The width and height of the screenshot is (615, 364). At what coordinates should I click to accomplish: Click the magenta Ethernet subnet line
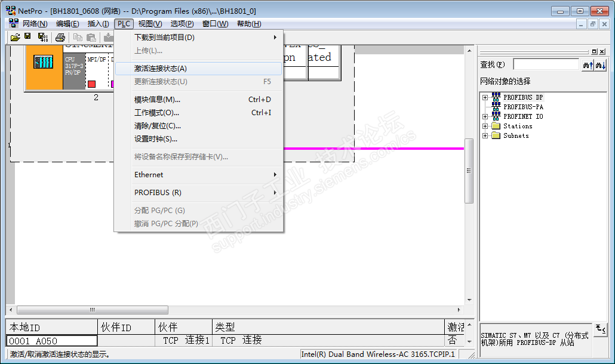[x=373, y=149]
